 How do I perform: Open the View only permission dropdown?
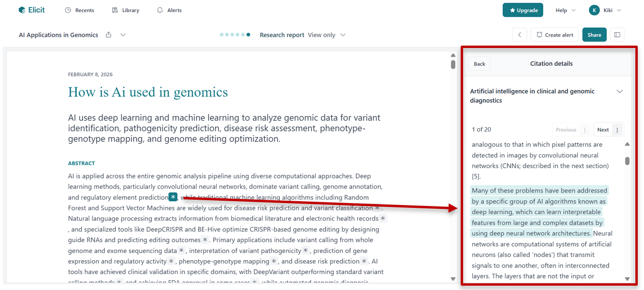pyautogui.click(x=327, y=35)
